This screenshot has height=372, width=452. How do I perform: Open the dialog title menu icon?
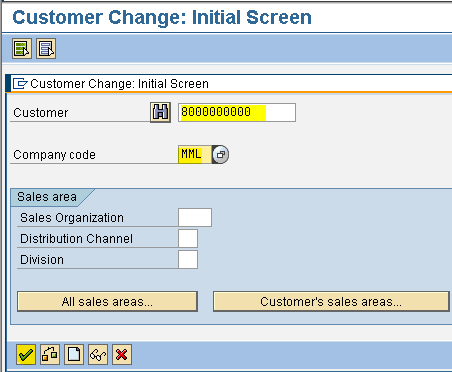(20, 83)
